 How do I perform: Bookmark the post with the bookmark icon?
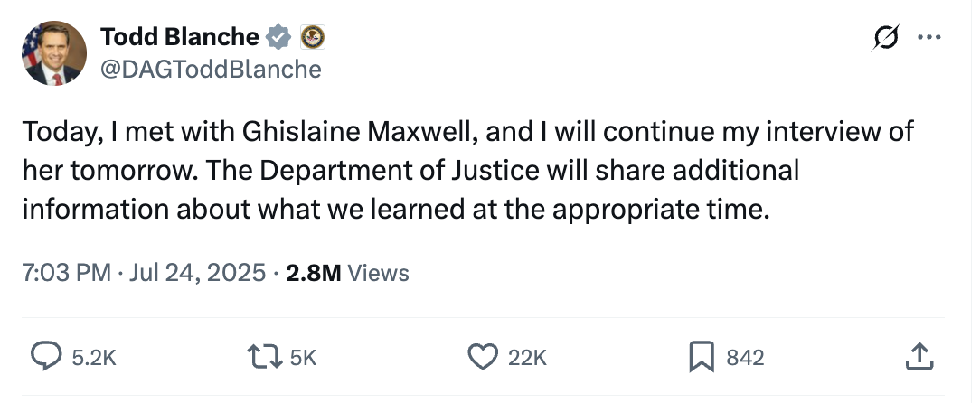[702, 358]
